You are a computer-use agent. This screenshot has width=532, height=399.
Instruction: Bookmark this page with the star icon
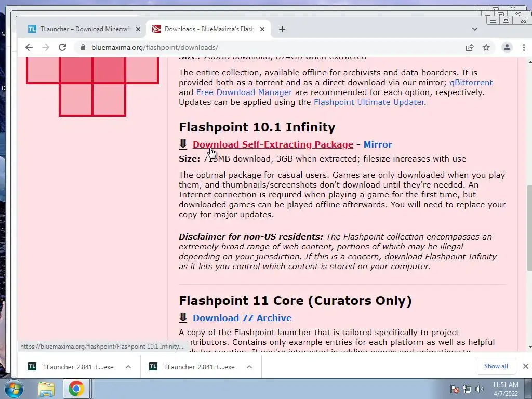pos(486,47)
